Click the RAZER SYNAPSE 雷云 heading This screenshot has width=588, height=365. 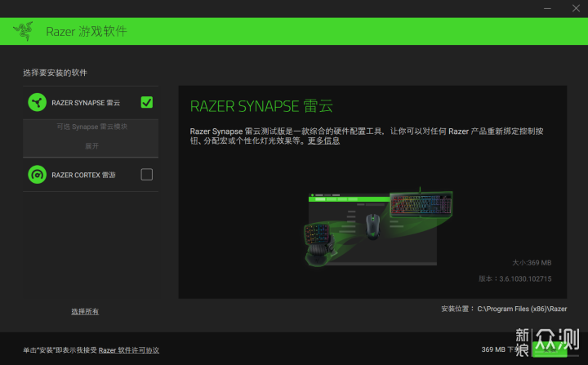[x=261, y=106]
